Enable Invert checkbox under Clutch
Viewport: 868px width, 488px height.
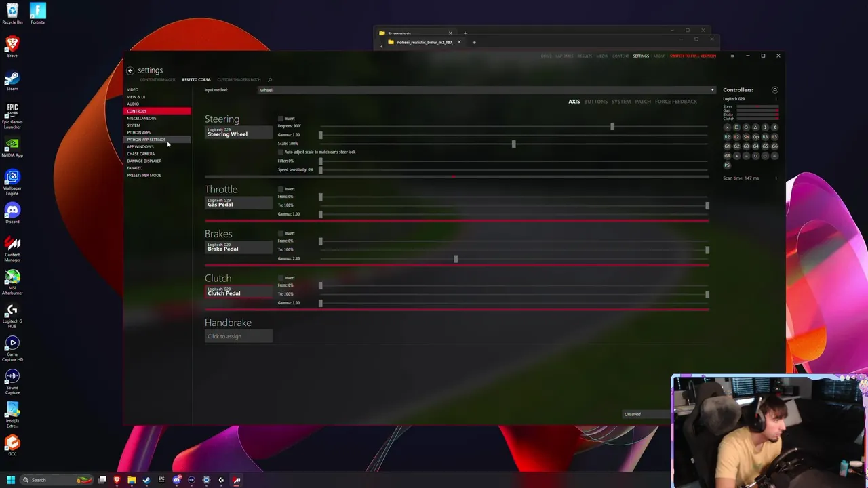(x=281, y=278)
